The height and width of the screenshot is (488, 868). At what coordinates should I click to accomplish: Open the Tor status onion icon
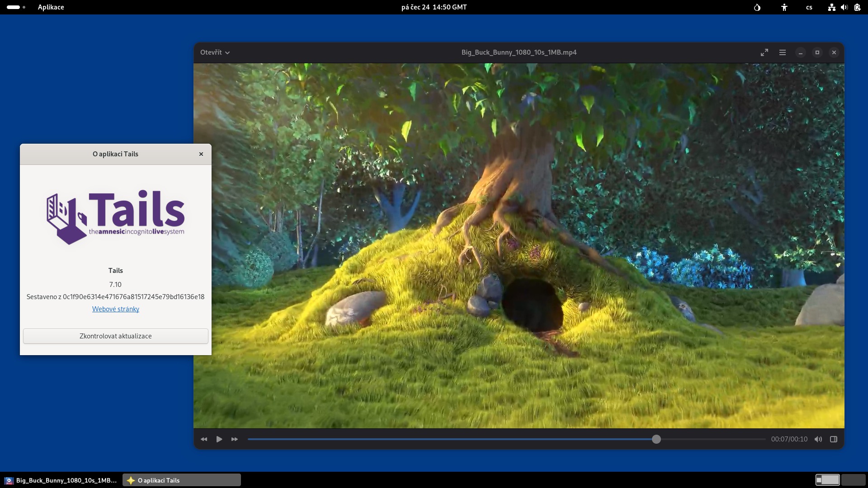(x=757, y=7)
